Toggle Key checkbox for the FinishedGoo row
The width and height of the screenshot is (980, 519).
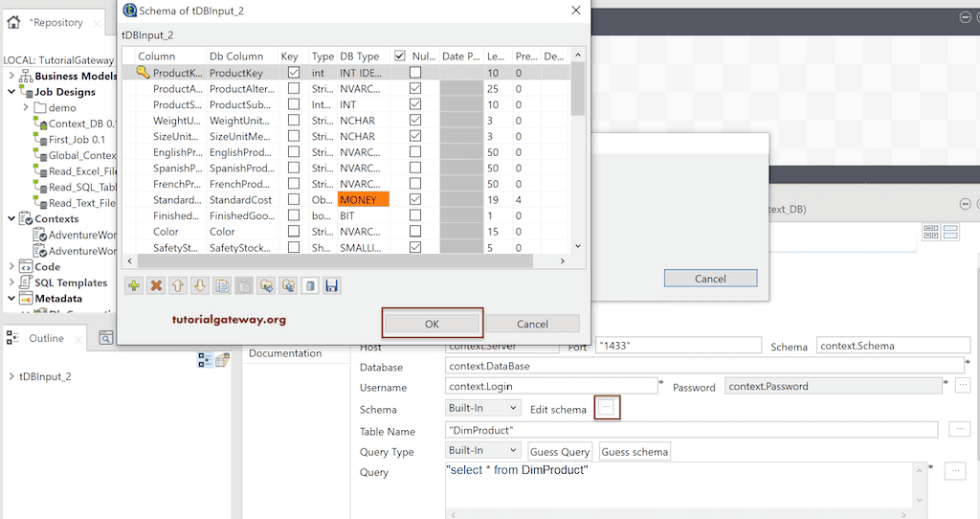pyautogui.click(x=293, y=215)
